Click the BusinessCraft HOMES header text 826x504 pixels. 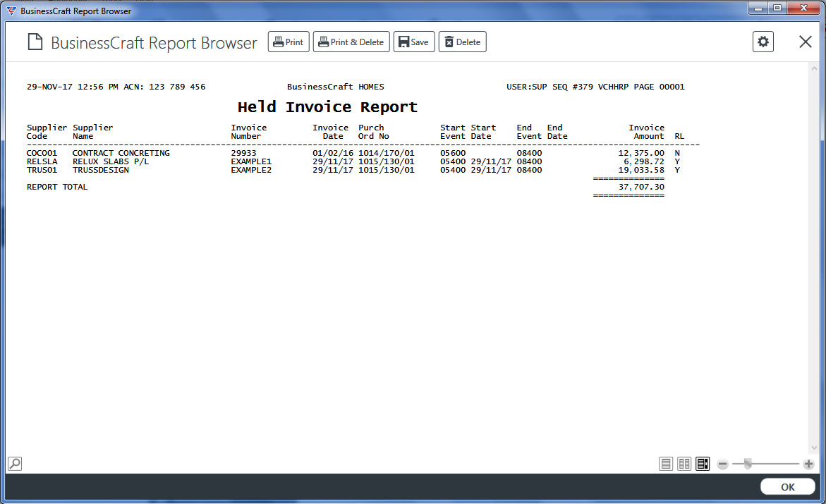point(336,87)
